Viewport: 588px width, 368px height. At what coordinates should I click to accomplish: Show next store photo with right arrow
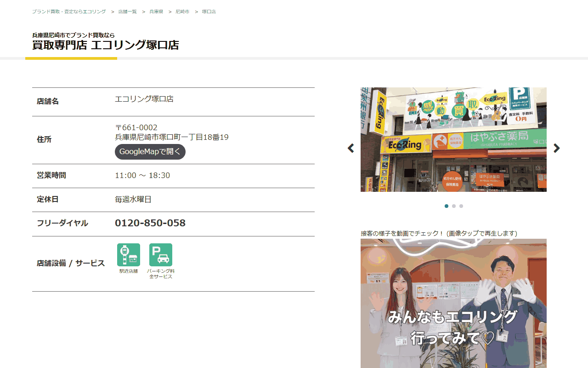click(557, 148)
